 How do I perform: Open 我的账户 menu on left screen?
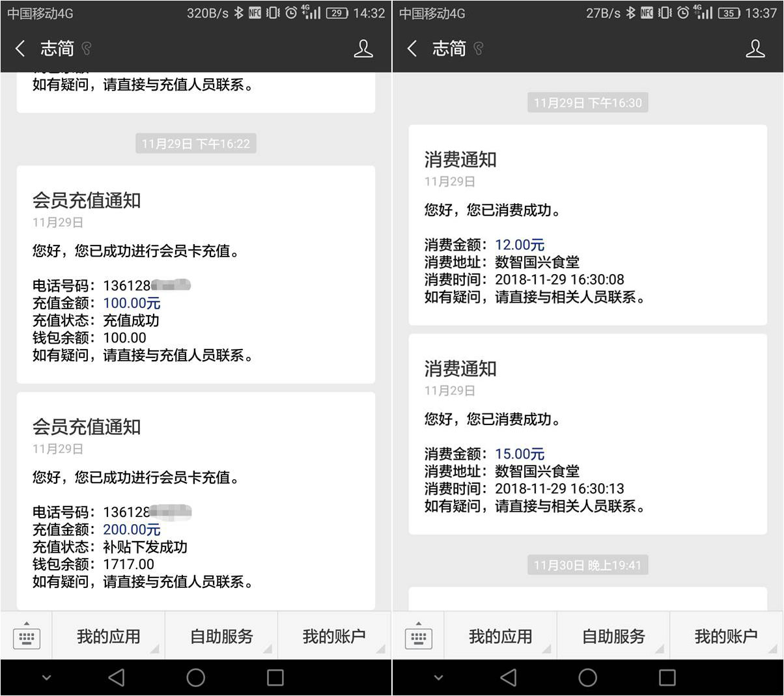pyautogui.click(x=334, y=636)
